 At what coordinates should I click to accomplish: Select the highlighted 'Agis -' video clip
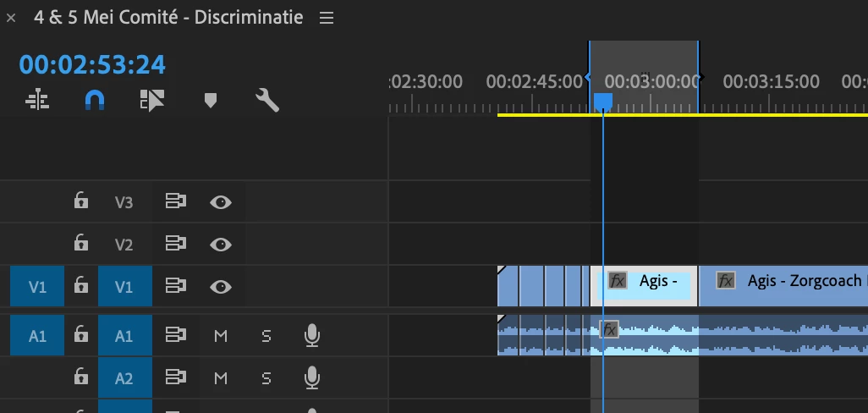[645, 286]
